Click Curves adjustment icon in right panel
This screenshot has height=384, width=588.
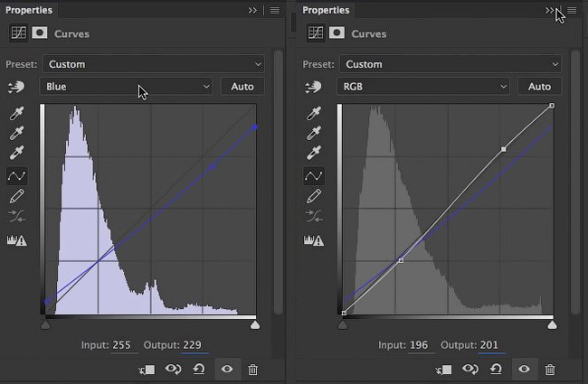316,33
